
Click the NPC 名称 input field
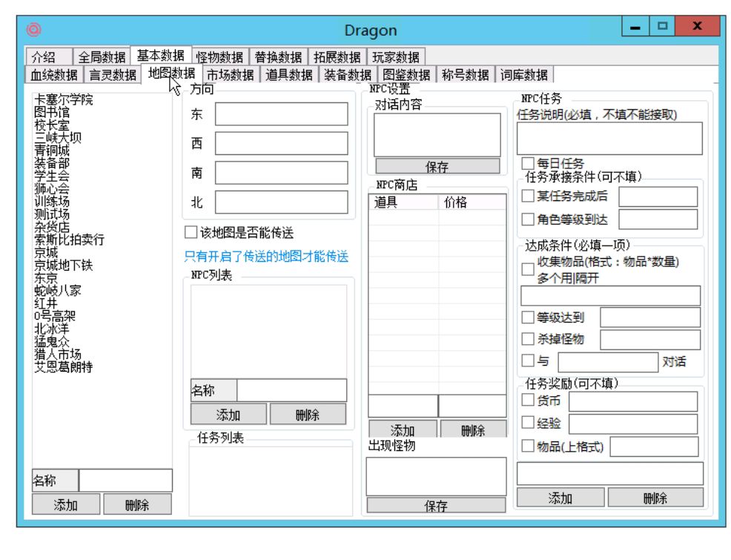pyautogui.click(x=292, y=390)
